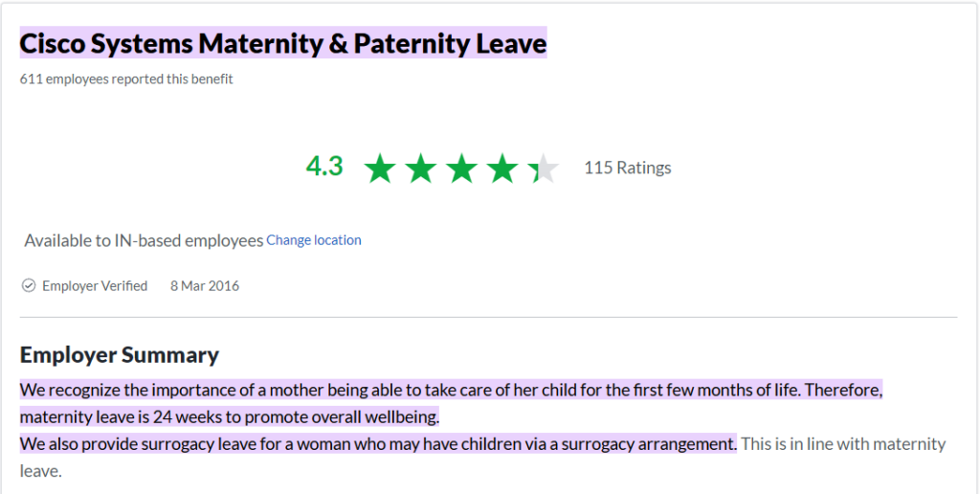This screenshot has height=494, width=980.
Task: Click the Employer Verified label
Action: coord(95,285)
